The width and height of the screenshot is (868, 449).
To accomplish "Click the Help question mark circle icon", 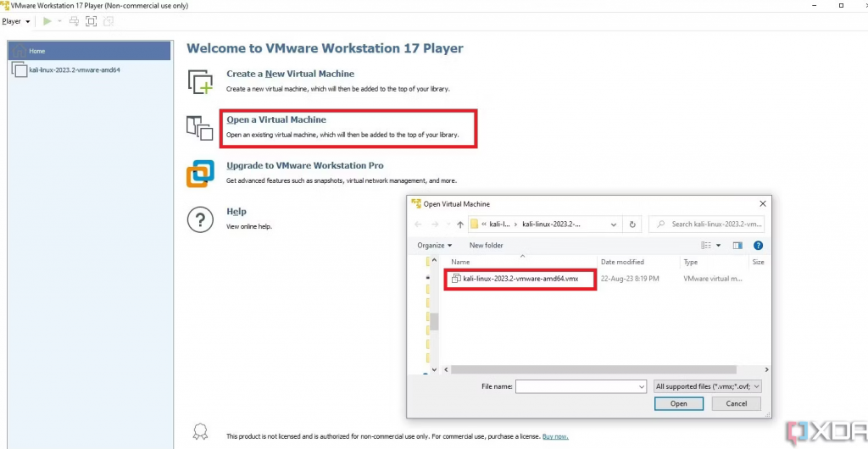I will (x=200, y=220).
